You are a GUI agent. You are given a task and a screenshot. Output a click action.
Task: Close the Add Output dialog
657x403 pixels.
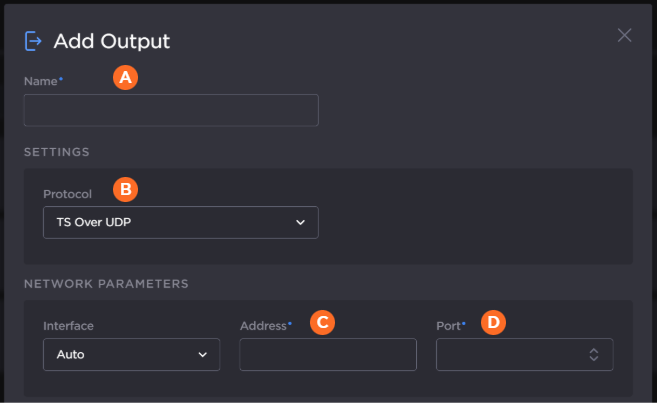tap(624, 35)
